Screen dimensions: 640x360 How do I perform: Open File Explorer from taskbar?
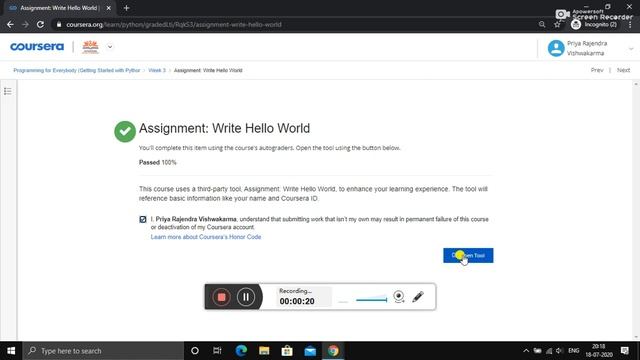click(x=264, y=351)
